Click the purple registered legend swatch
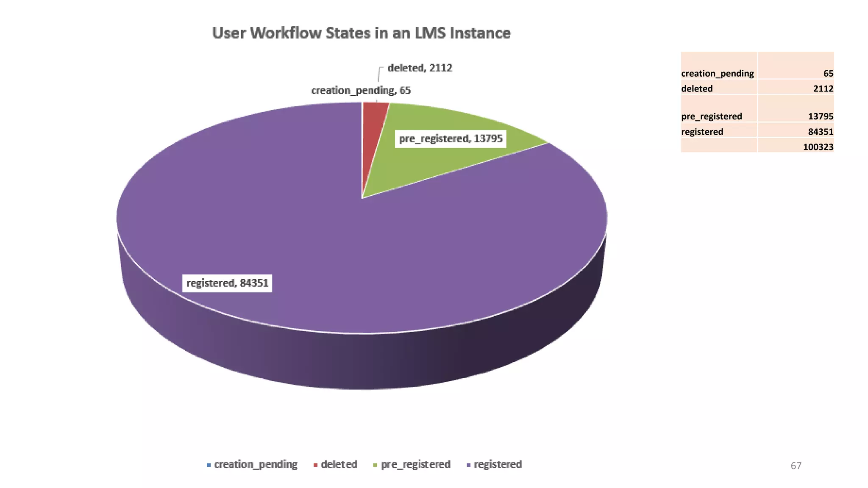 click(468, 465)
